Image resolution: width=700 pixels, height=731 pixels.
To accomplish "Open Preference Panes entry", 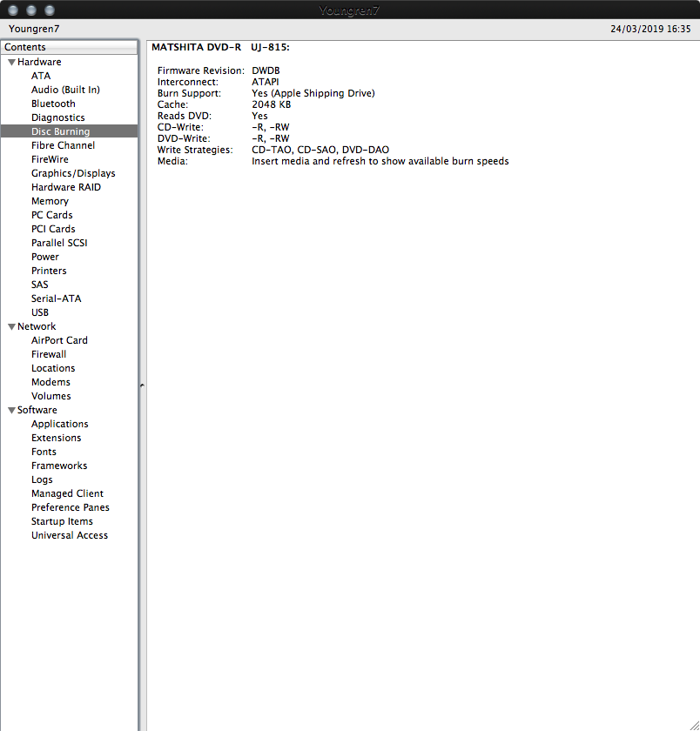I will coord(69,507).
